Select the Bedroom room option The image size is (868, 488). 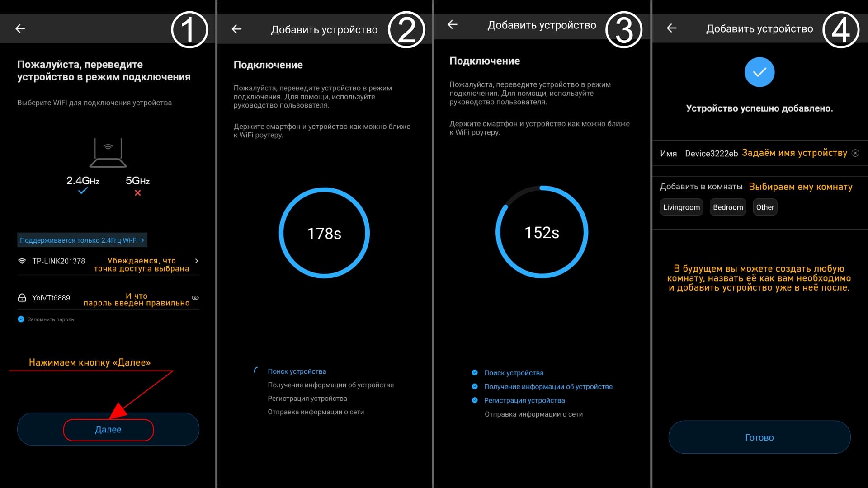pyautogui.click(x=727, y=207)
